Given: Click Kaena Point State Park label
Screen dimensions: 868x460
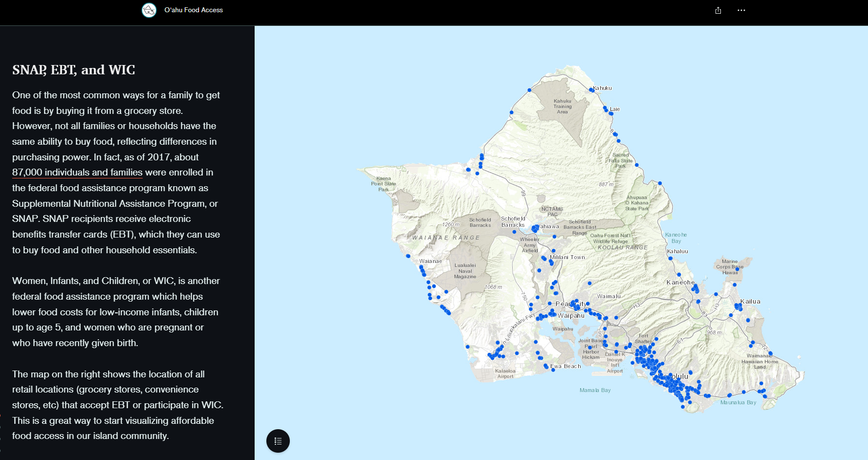Looking at the screenshot, I should point(384,184).
